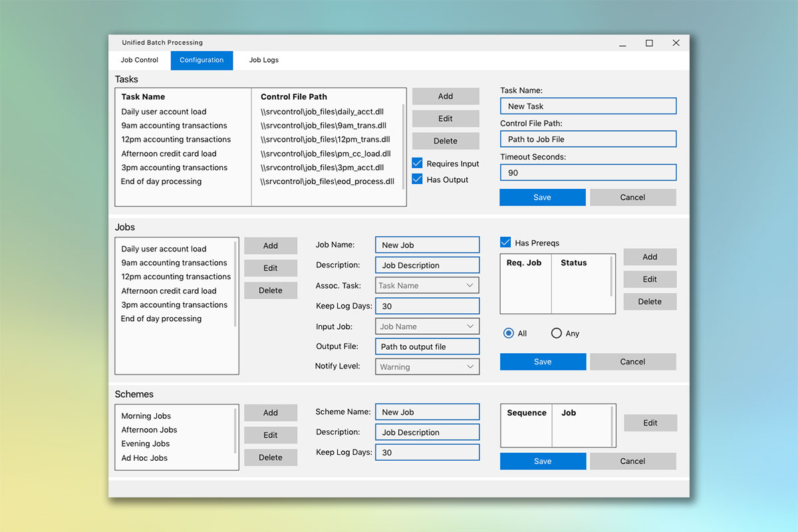
Task: Select '3pm accounting transactions' in Jobs list
Action: click(174, 305)
